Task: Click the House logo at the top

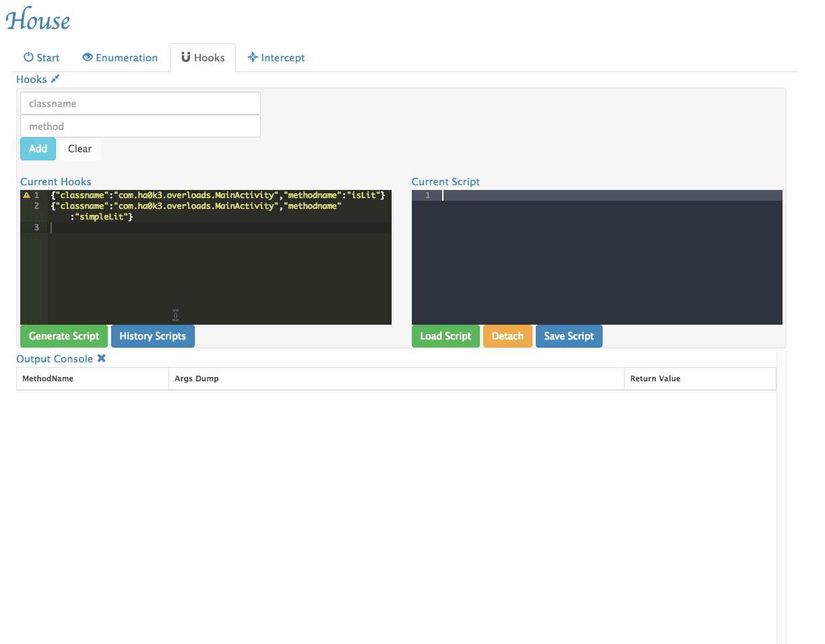Action: 38,20
